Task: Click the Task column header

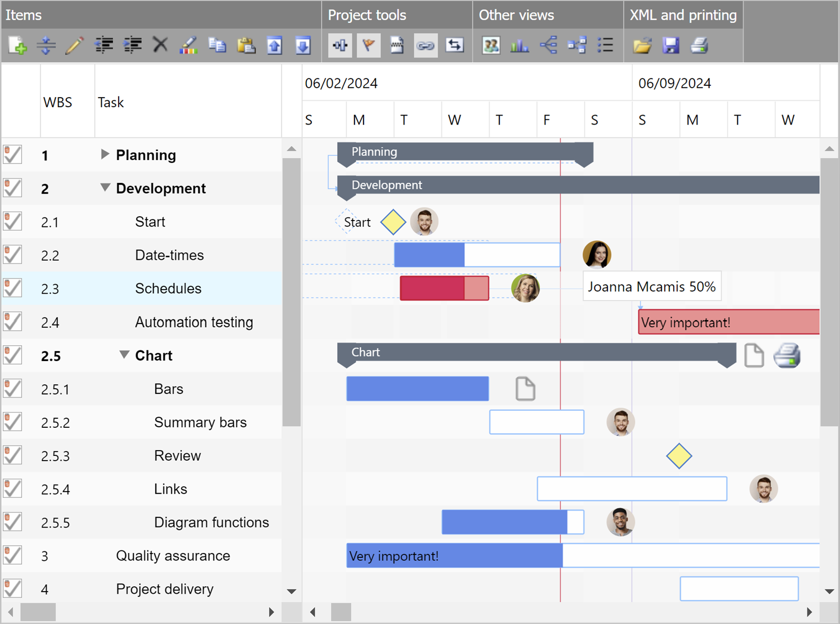Action: point(111,102)
